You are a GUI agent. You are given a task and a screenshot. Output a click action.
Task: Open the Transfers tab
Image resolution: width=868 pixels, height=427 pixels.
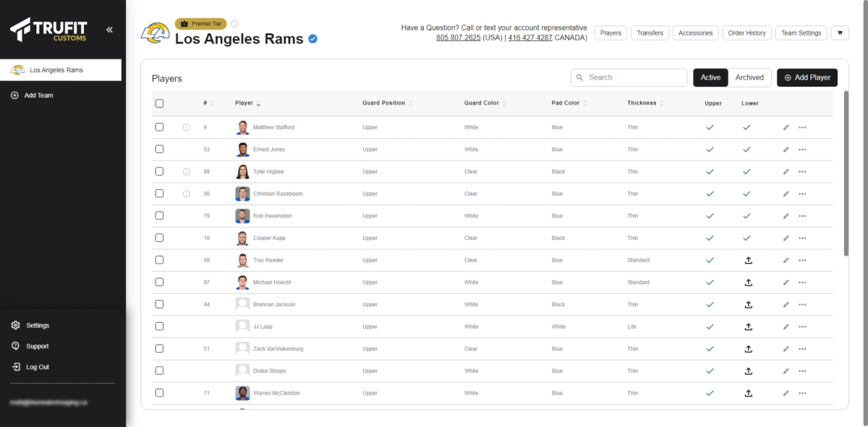[x=650, y=33]
